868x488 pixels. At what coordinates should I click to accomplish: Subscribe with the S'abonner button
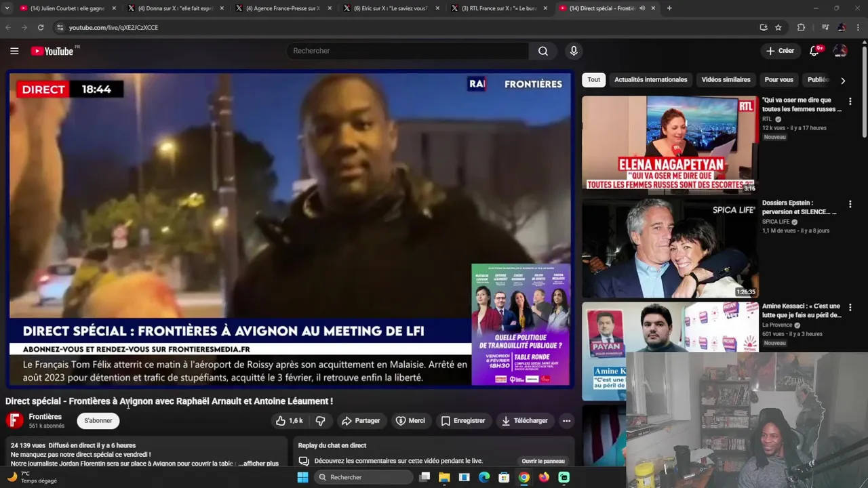coord(98,421)
